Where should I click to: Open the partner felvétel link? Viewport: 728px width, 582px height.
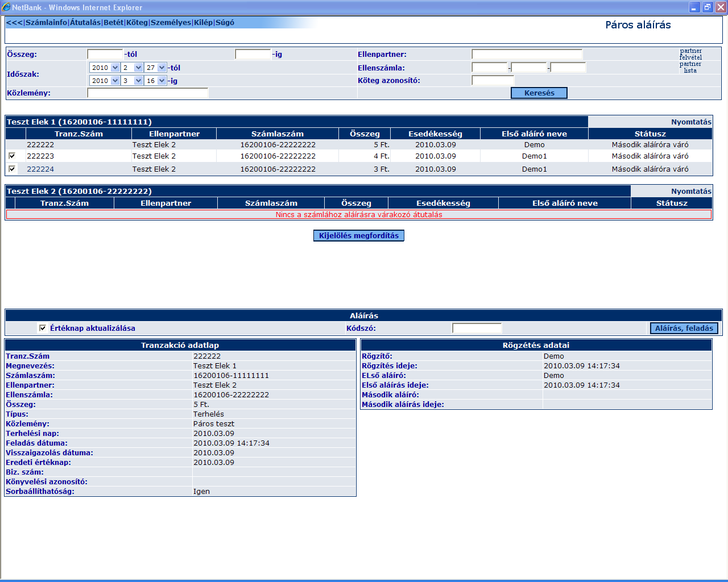click(x=690, y=54)
